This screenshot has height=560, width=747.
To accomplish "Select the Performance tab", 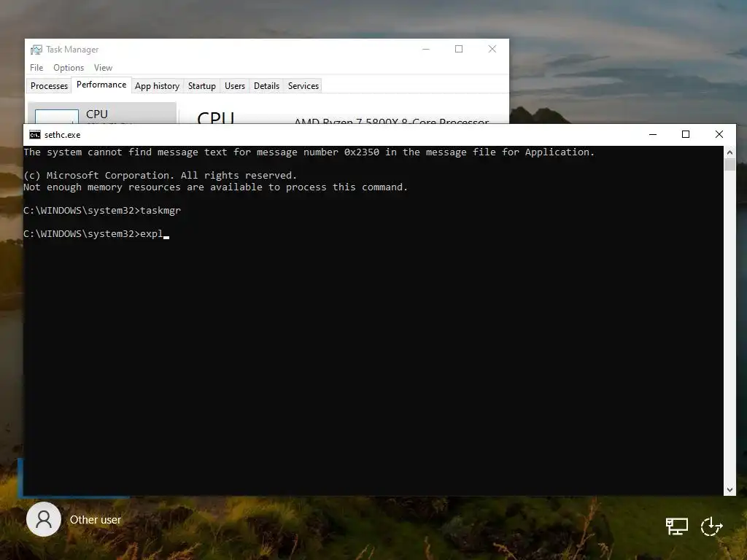I will pyautogui.click(x=101, y=85).
